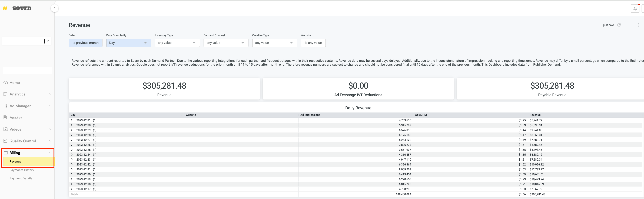Expand the 2023-12-19 row

(x=72, y=179)
